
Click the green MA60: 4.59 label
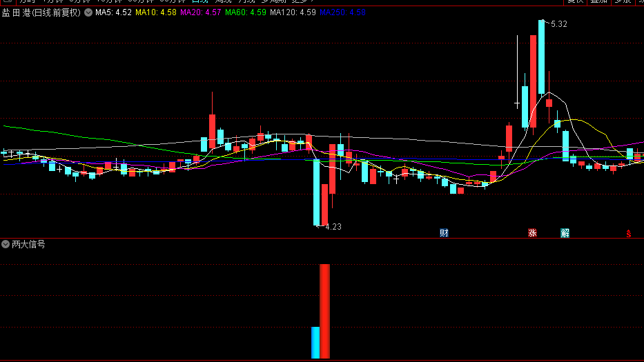pos(246,12)
